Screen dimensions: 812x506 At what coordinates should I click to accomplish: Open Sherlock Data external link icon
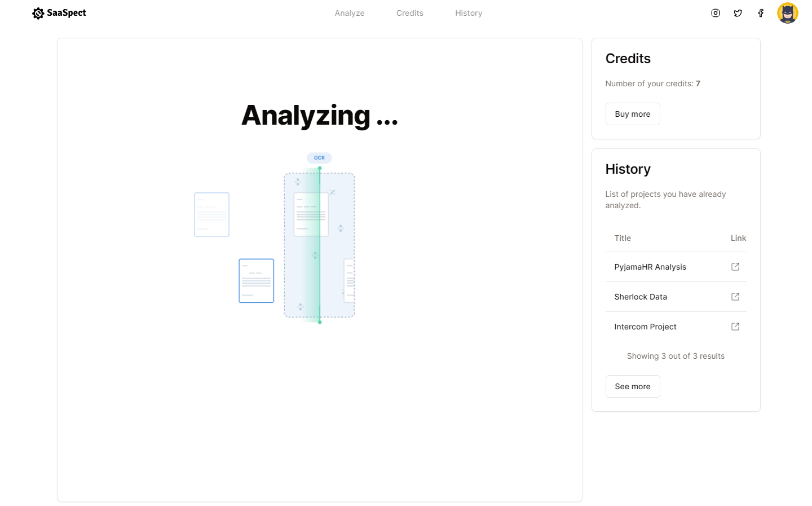[735, 297]
